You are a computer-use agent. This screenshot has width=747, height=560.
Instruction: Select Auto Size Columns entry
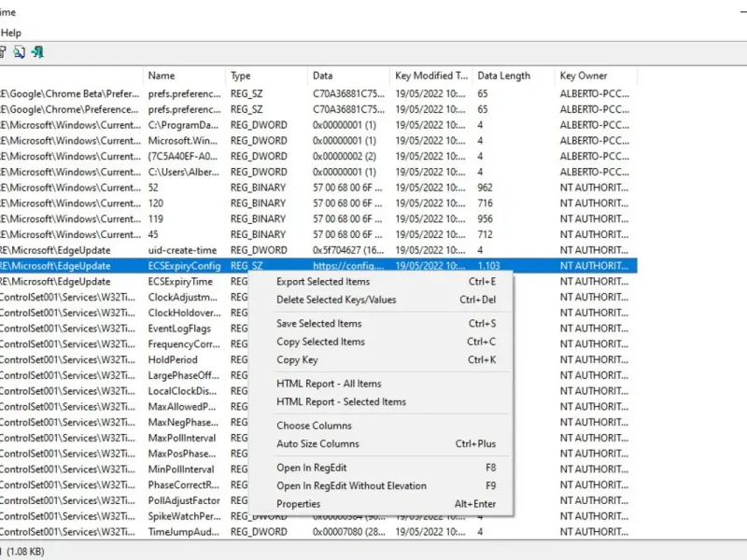coord(381,443)
